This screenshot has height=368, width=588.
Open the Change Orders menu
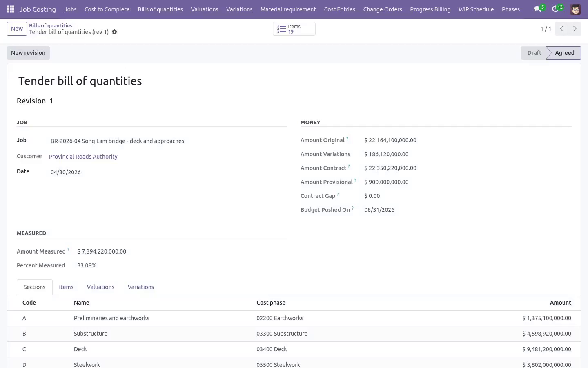pyautogui.click(x=383, y=9)
